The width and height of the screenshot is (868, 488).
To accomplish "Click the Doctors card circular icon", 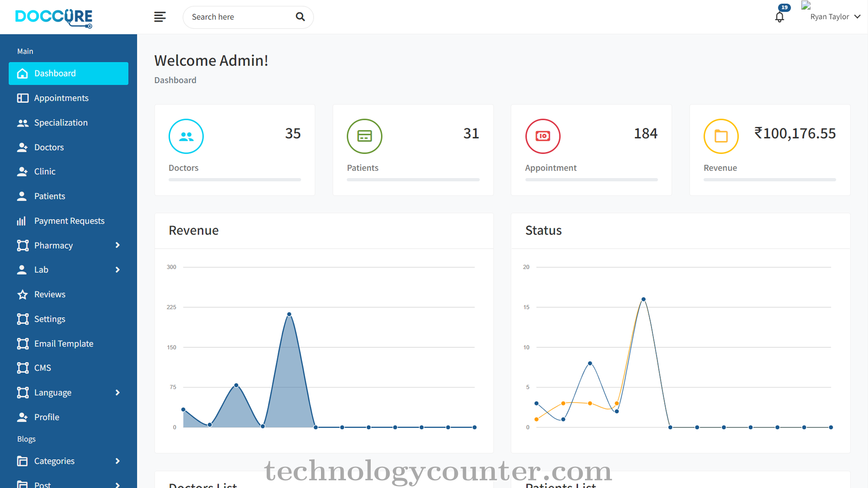I will [186, 136].
